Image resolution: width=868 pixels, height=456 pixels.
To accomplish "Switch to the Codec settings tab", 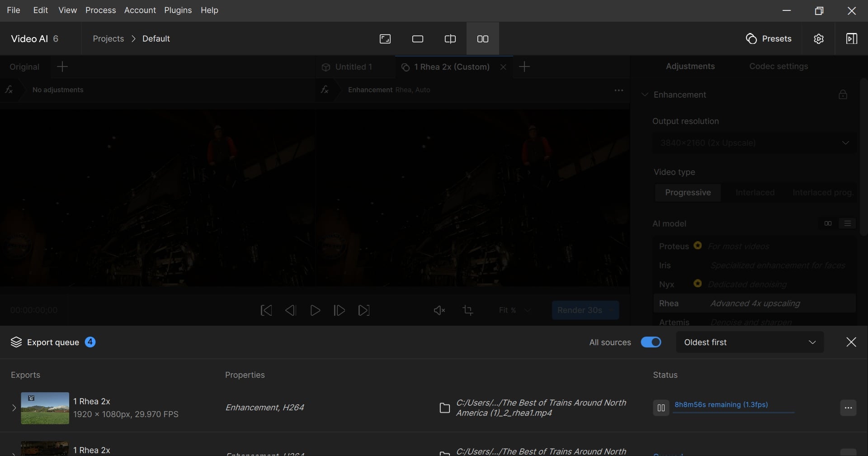I will point(778,66).
